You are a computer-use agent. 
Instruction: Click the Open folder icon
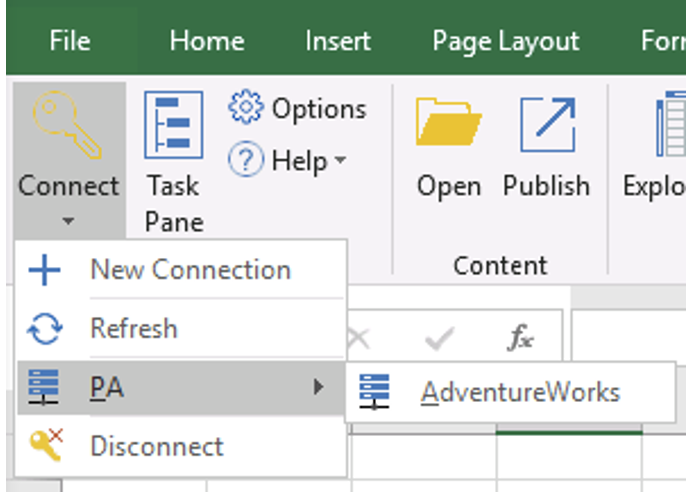449,126
